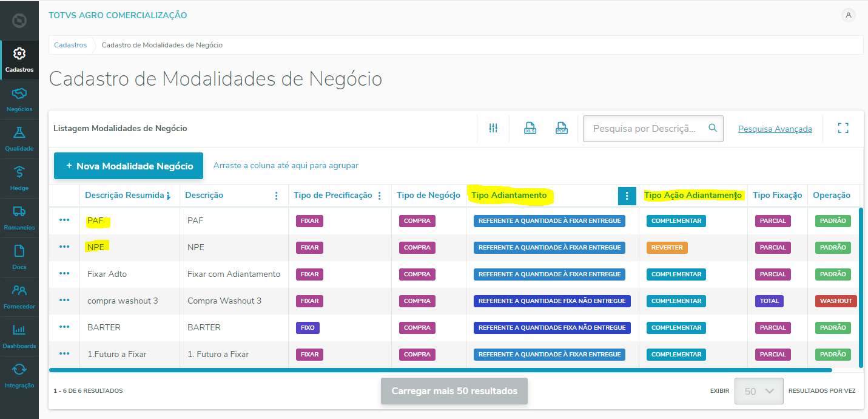
Task: Open row actions for compra washout 3
Action: tap(64, 300)
